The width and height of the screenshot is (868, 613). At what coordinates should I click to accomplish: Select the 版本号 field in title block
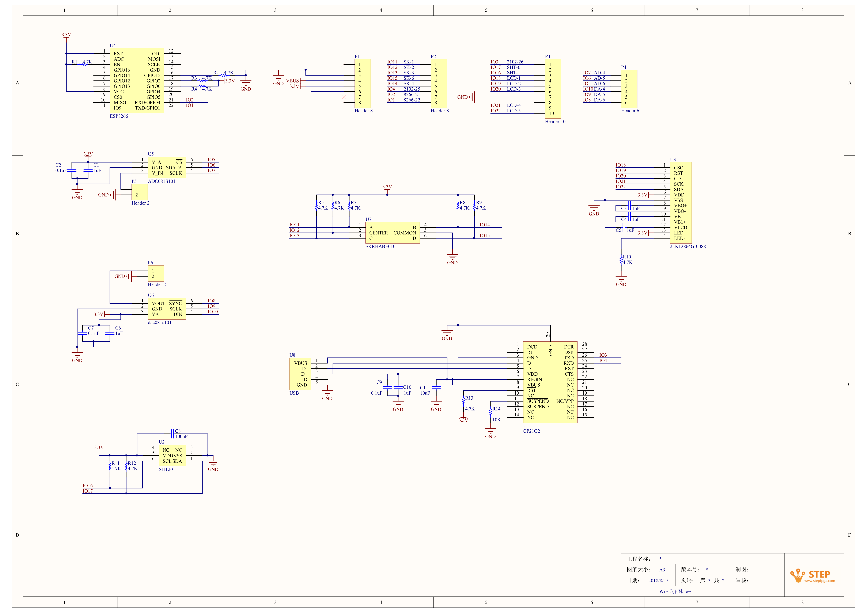703,570
